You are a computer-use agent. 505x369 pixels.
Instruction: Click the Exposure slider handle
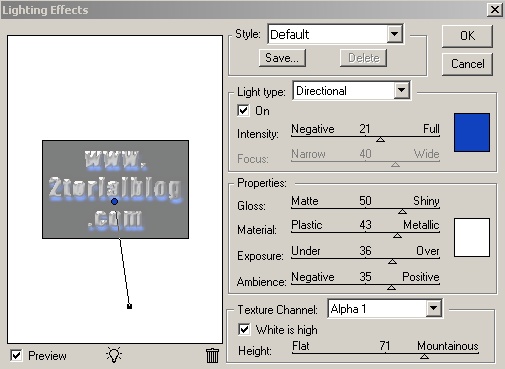point(392,261)
